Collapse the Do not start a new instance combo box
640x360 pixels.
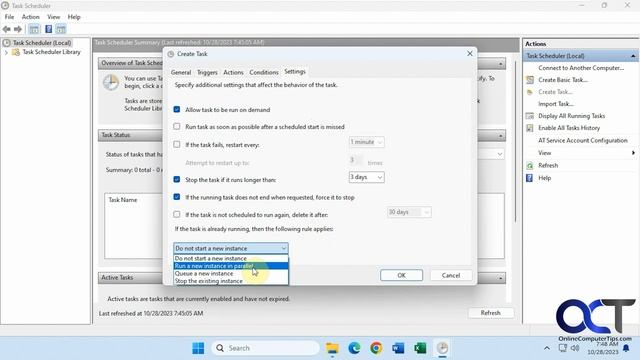click(231, 248)
